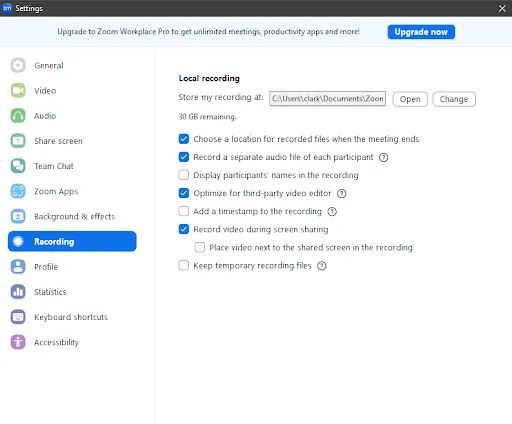Image resolution: width=512 pixels, height=424 pixels.
Task: Click help icon beside Keep temporary recording files
Action: tap(322, 266)
